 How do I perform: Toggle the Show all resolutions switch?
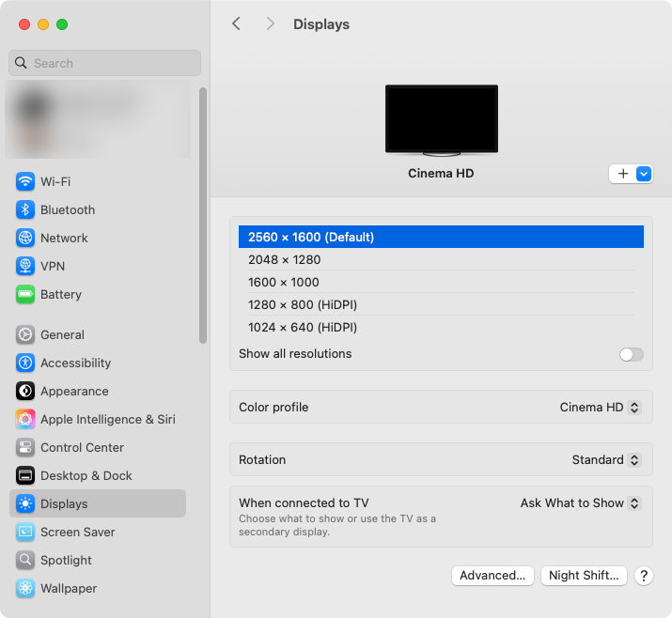tap(632, 354)
